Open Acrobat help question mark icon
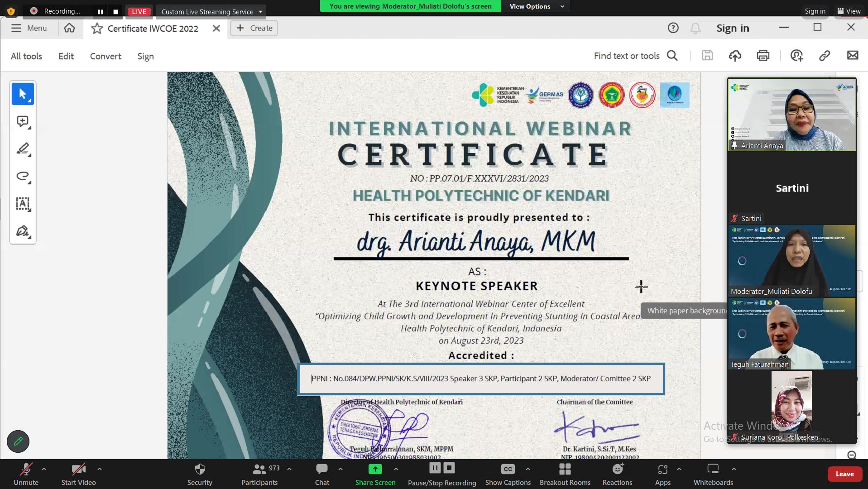This screenshot has width=868, height=489. tap(673, 28)
